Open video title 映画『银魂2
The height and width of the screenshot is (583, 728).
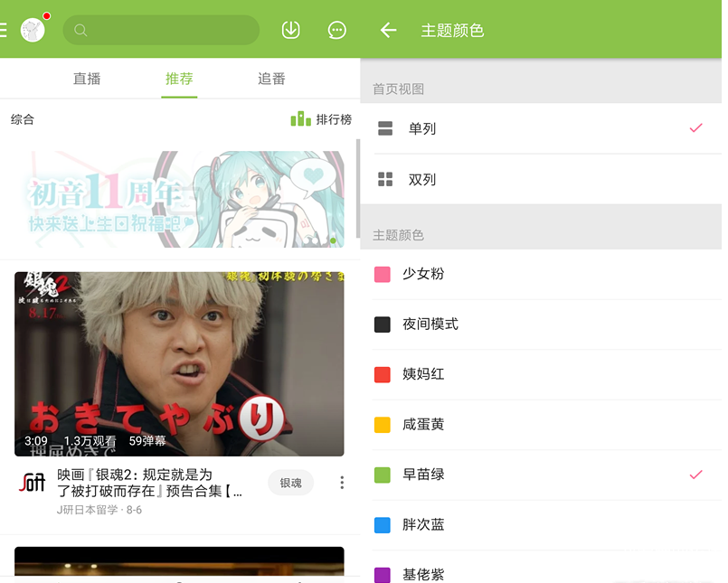pyautogui.click(x=149, y=483)
